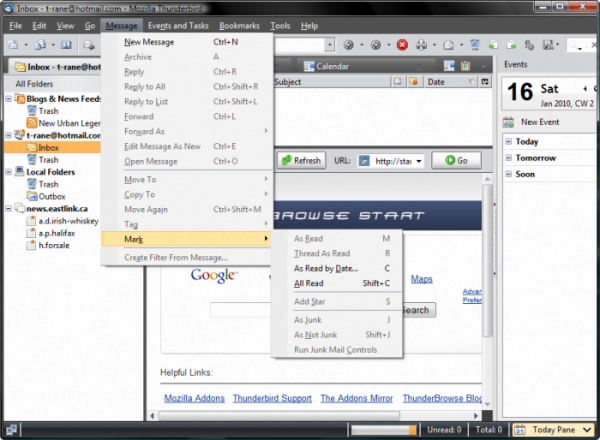
Task: Sort by the Date column header
Action: point(450,81)
